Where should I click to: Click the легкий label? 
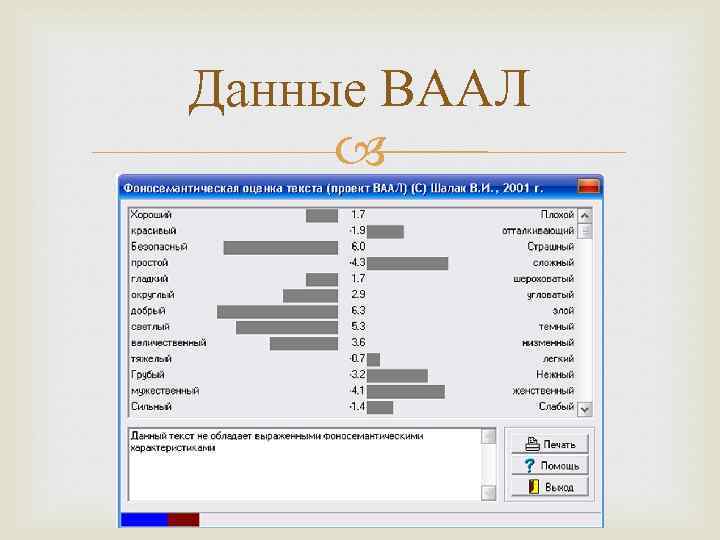click(x=558, y=359)
